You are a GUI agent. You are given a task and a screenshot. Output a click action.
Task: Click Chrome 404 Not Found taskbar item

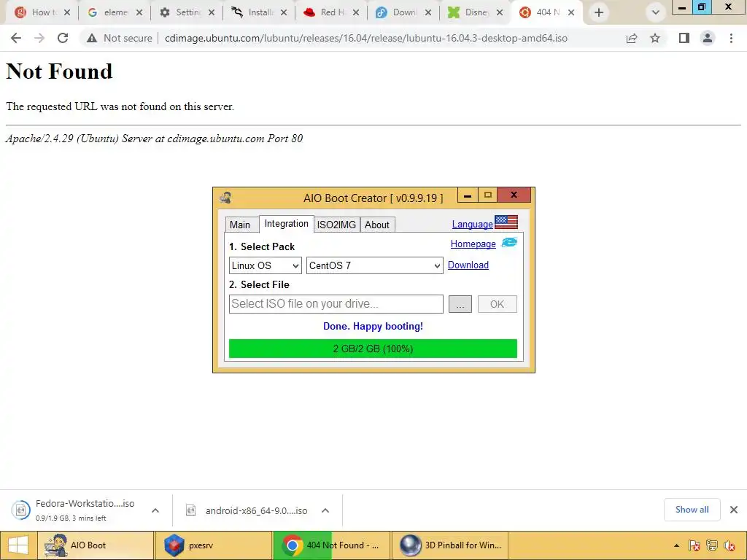(332, 545)
